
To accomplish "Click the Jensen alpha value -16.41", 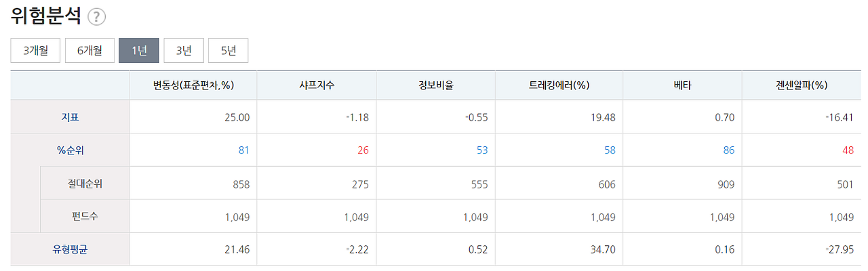I will [x=838, y=117].
